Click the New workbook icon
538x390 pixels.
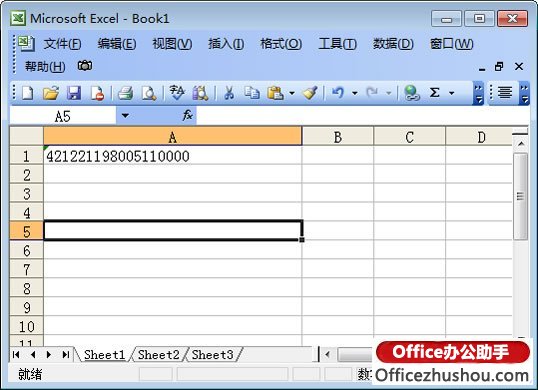[27, 93]
